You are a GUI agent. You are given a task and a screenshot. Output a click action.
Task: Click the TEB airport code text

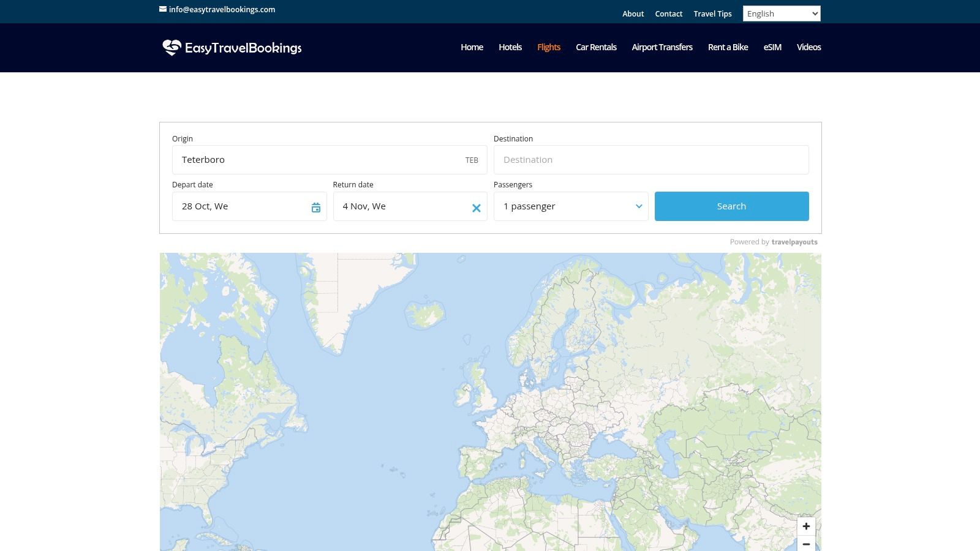tap(472, 160)
